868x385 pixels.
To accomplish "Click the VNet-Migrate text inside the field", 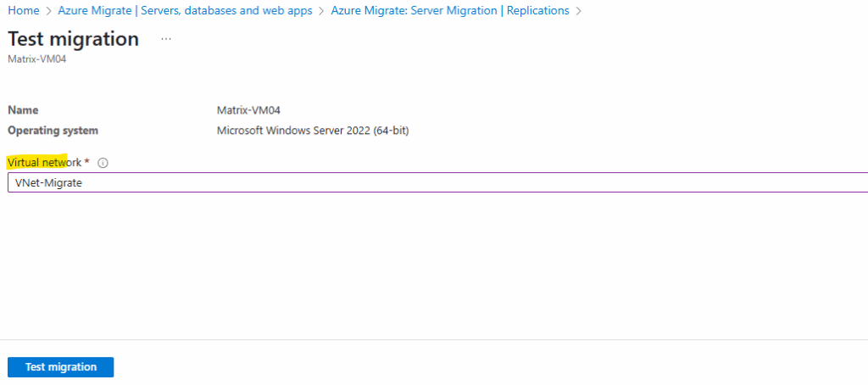I will 48,182.
